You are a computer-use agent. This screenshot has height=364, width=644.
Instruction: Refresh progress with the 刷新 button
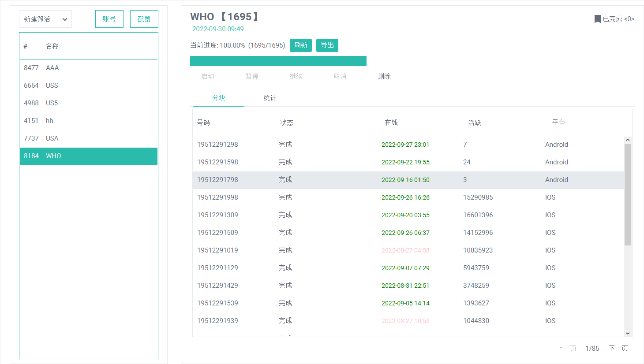click(x=301, y=45)
